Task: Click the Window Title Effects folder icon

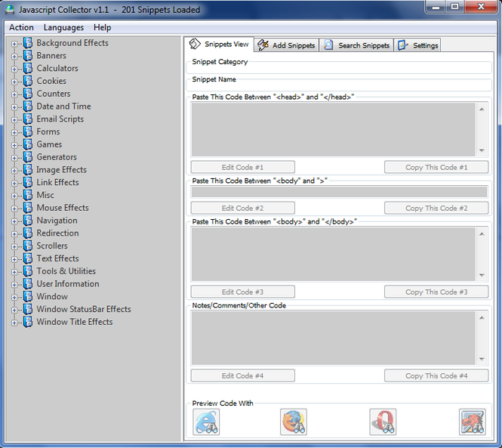Action: tap(28, 322)
